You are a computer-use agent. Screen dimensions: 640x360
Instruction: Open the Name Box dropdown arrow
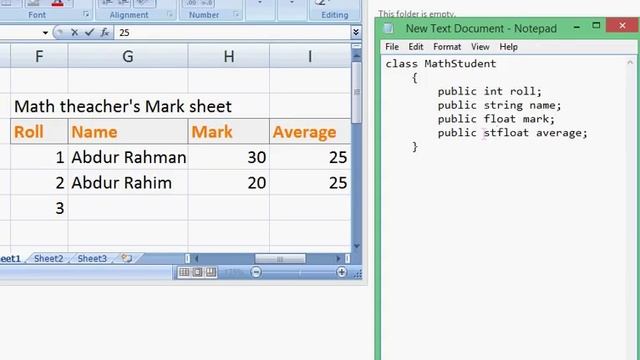click(45, 33)
